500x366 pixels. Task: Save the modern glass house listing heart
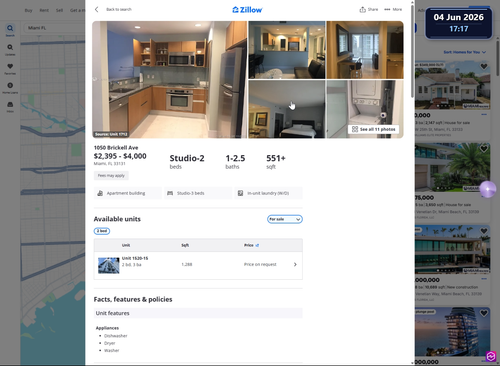(484, 231)
